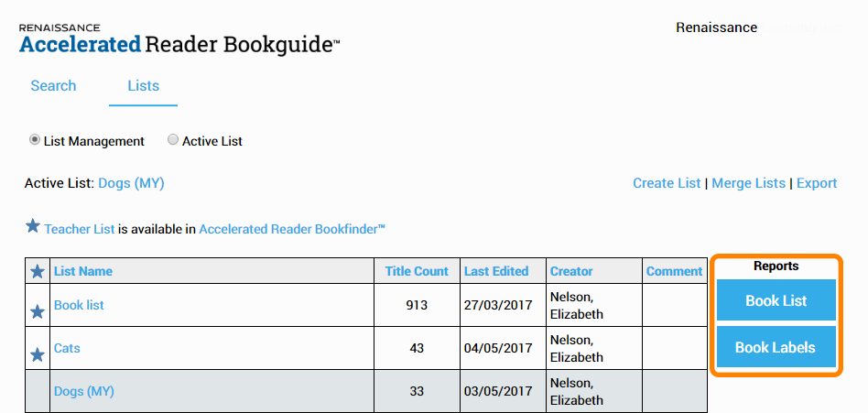868x413 pixels.
Task: Click creator cell in Book list row
Action: pyautogui.click(x=594, y=305)
